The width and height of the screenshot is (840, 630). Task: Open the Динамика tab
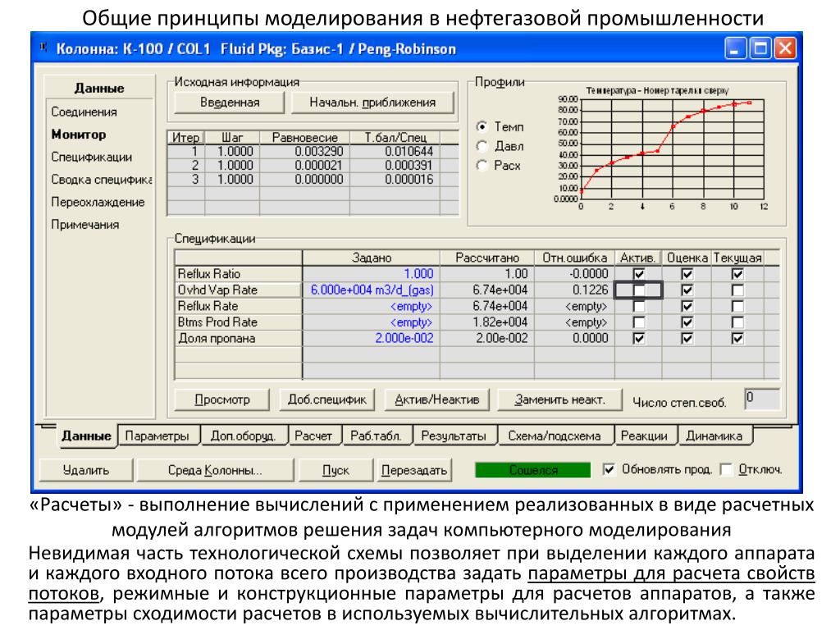click(714, 436)
